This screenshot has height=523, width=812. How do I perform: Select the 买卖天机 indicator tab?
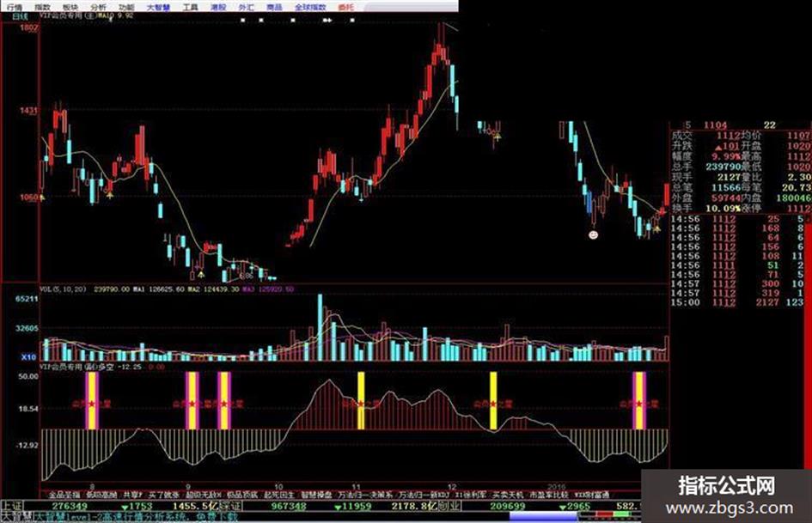click(508, 495)
